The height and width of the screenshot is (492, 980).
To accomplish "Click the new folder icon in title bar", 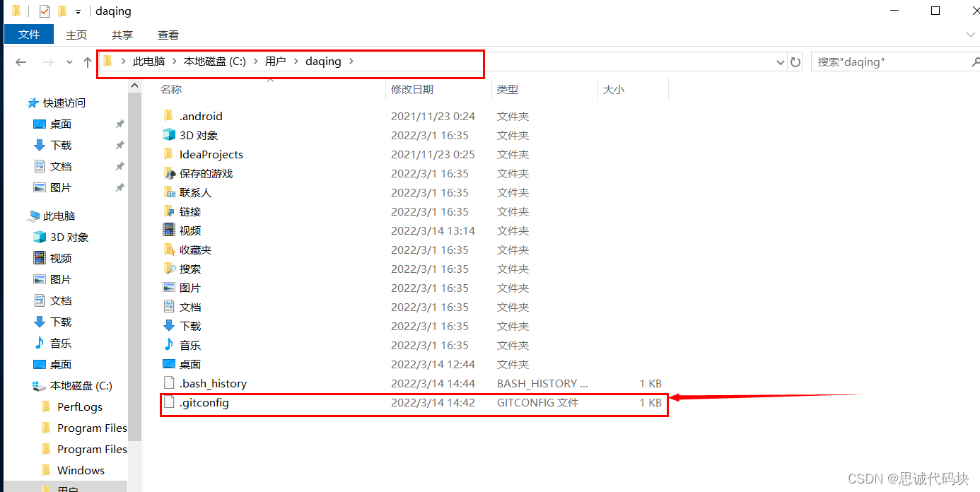I will (x=62, y=11).
